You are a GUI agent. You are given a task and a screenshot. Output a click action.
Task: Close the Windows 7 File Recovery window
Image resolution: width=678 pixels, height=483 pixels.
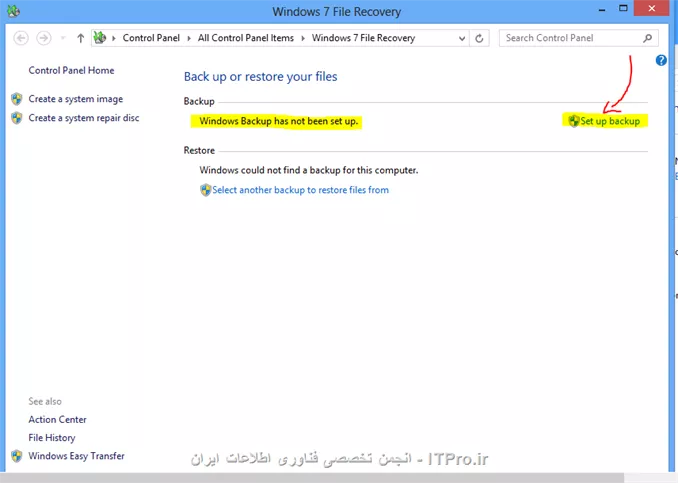(x=652, y=8)
